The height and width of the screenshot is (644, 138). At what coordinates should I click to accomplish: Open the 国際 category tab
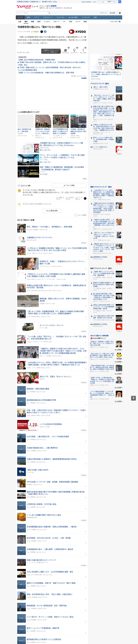coord(32,21)
